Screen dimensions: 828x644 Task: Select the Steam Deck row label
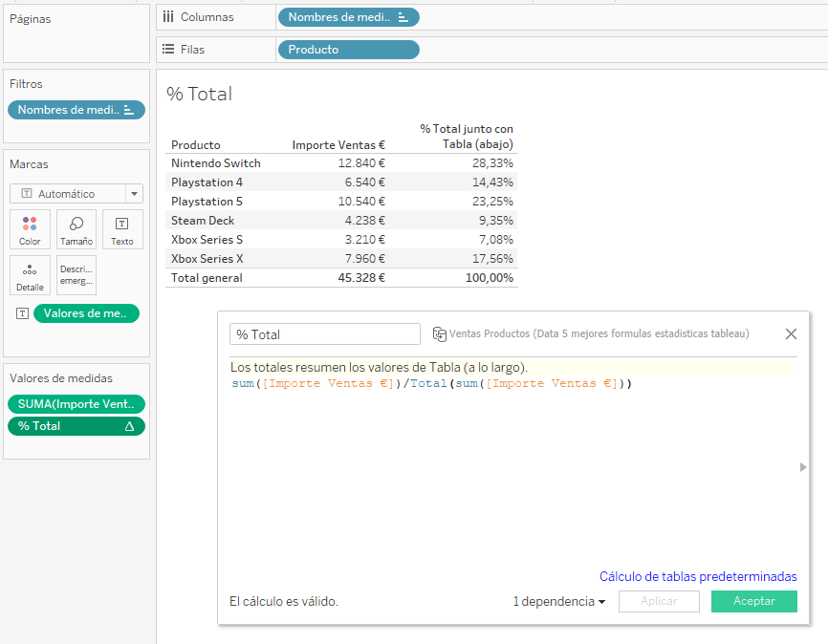tap(203, 221)
